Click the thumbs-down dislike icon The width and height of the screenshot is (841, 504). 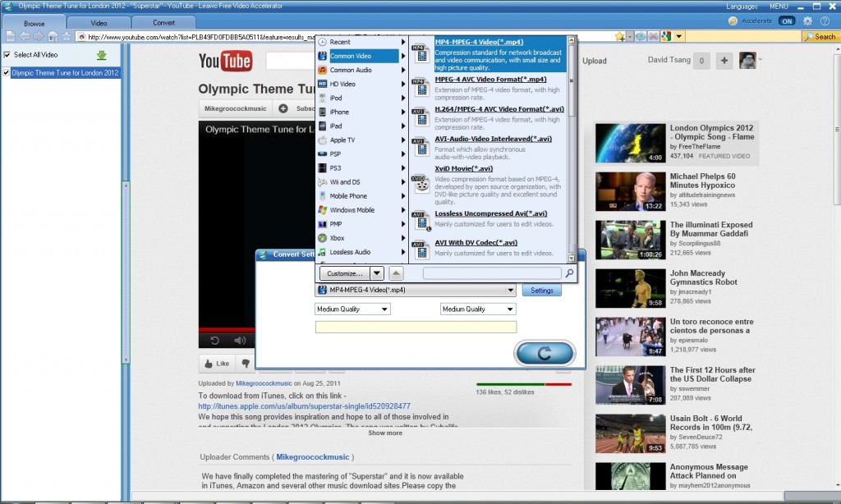tap(246, 364)
